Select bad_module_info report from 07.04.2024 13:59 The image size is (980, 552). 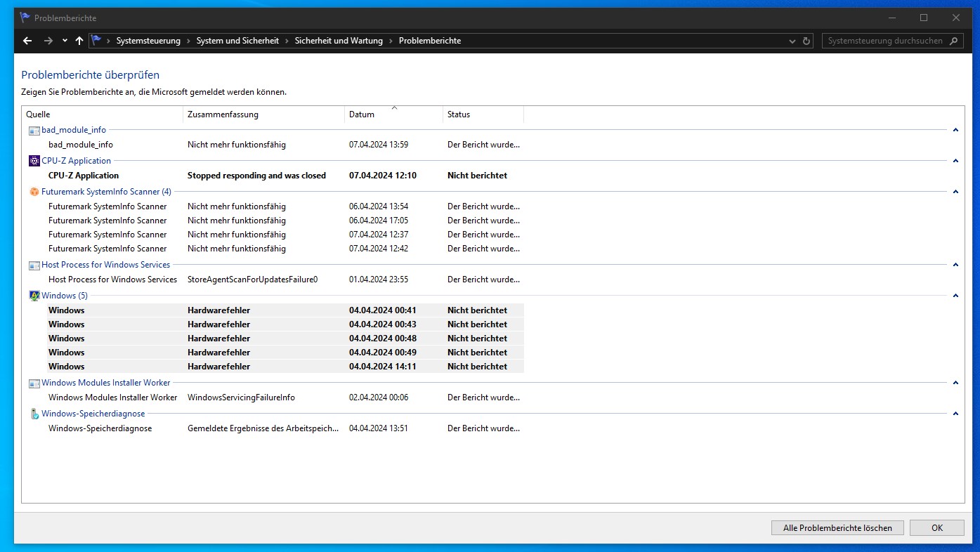[x=285, y=145]
